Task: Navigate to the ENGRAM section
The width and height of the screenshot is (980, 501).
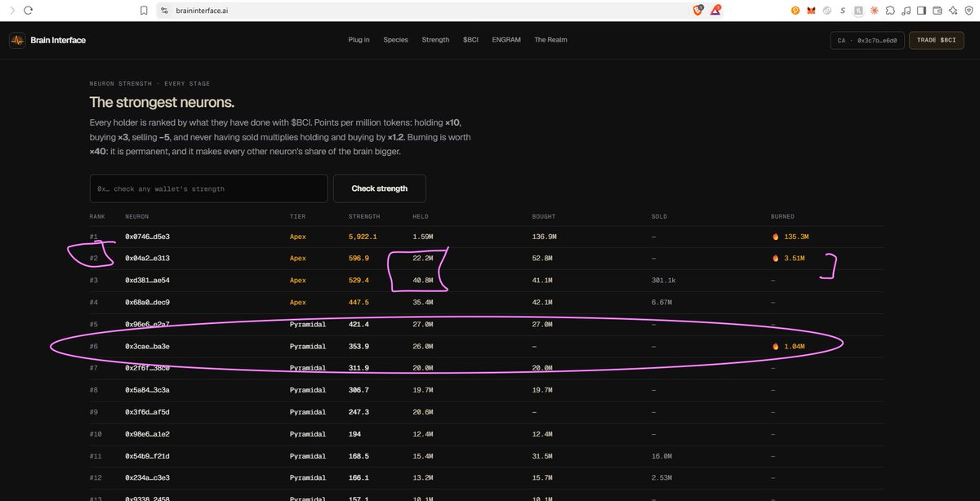Action: [x=506, y=40]
